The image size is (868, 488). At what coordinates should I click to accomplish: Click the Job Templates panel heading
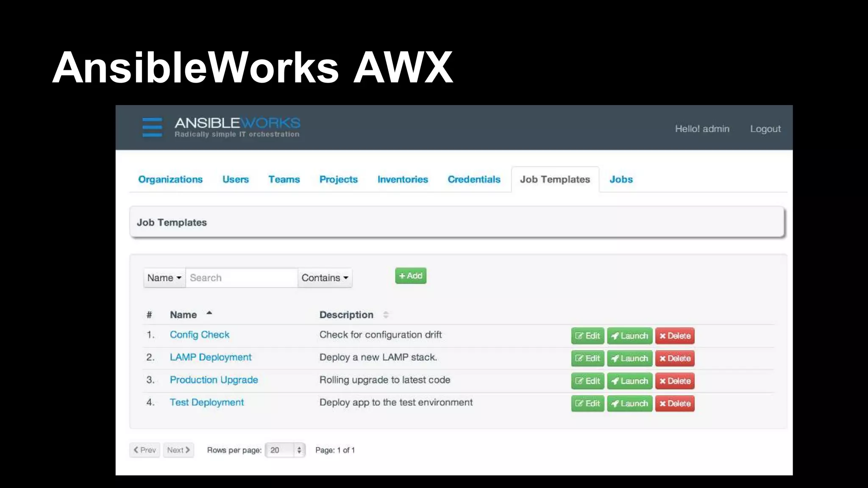click(x=172, y=222)
